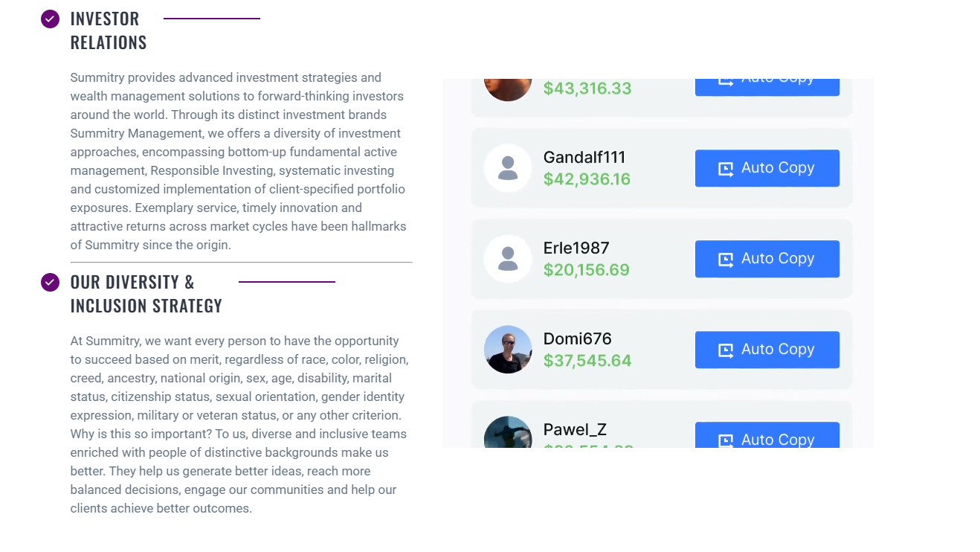Click copy icon on Domi676's Auto Copy button
980x552 pixels.
click(726, 350)
